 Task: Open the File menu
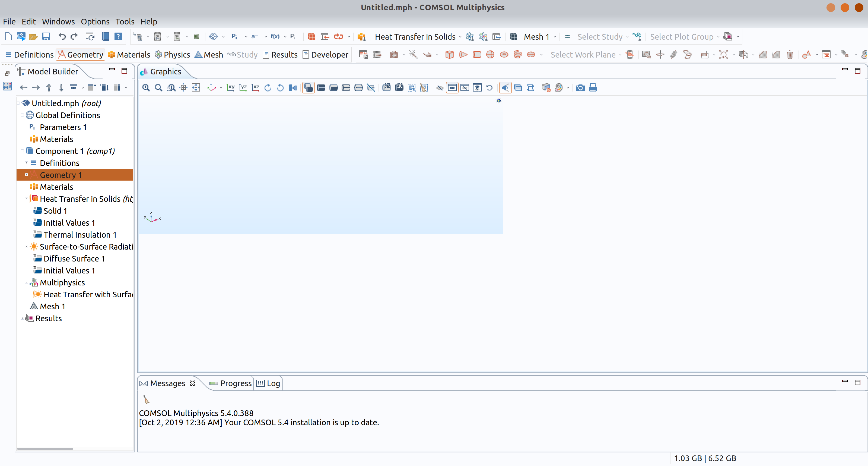click(9, 21)
